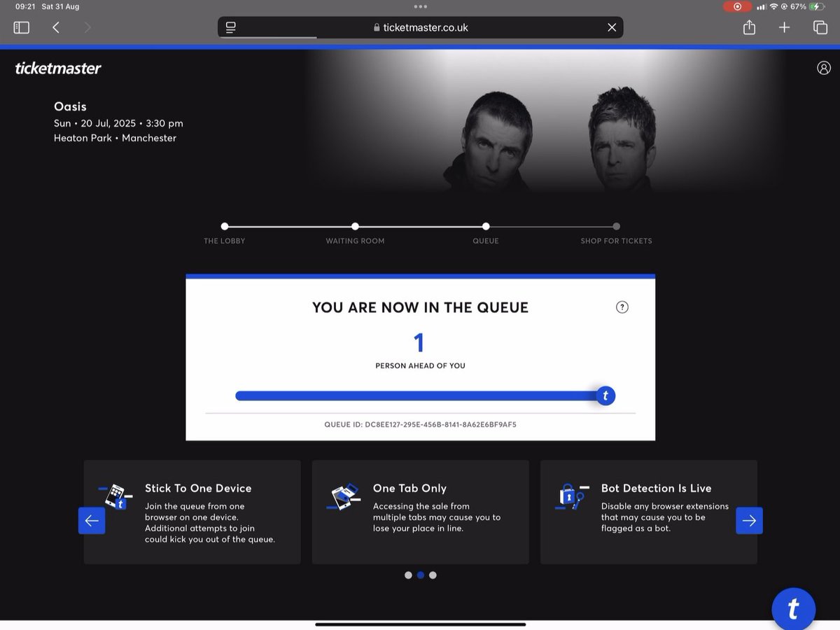Click the Waiting Room step marker
The image size is (840, 630).
pos(355,226)
